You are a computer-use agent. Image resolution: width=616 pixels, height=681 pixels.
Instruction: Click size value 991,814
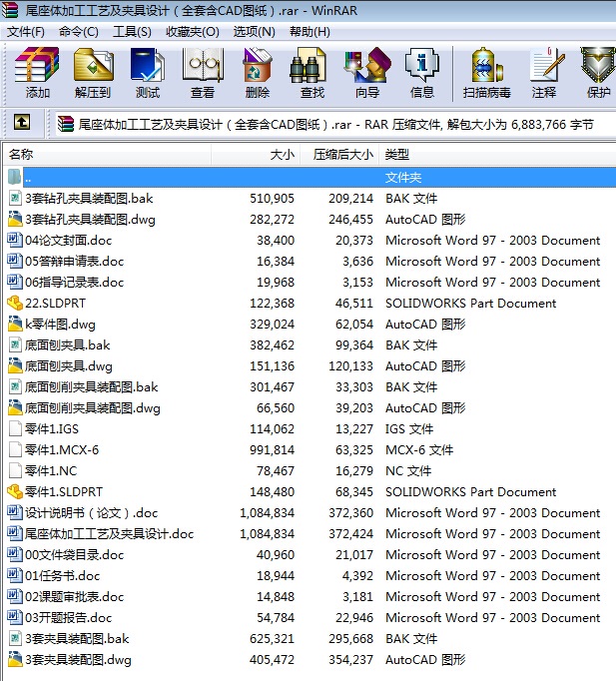point(272,449)
